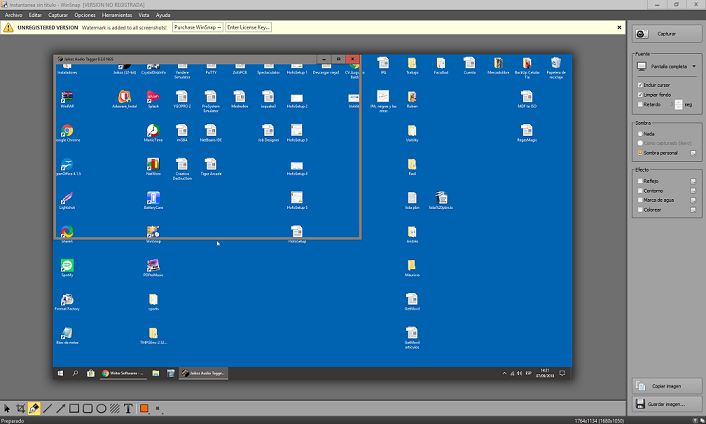Select the highlighted Pen tool
This screenshot has height=424, width=706.
[34, 409]
